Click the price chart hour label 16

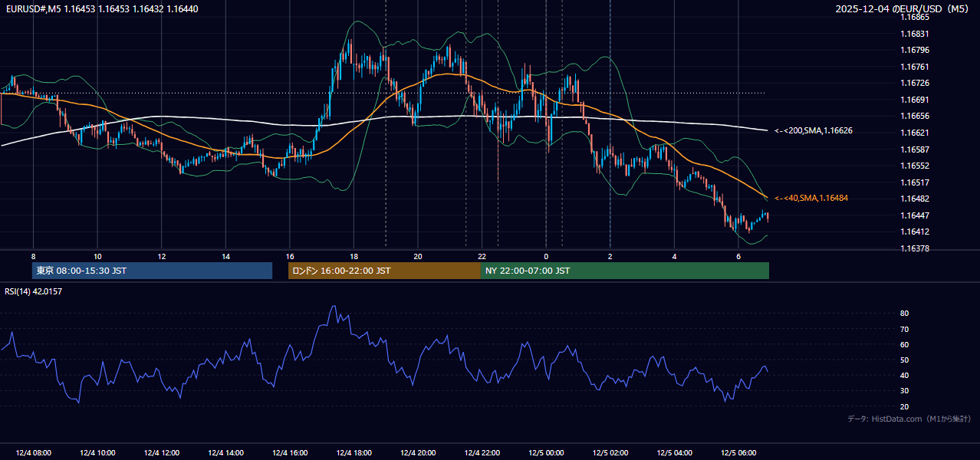[289, 256]
